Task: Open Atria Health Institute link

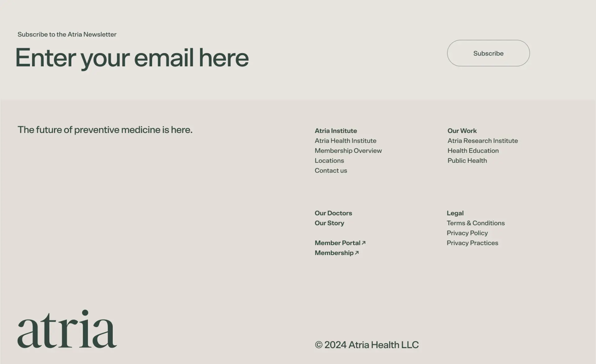Action: [345, 141]
